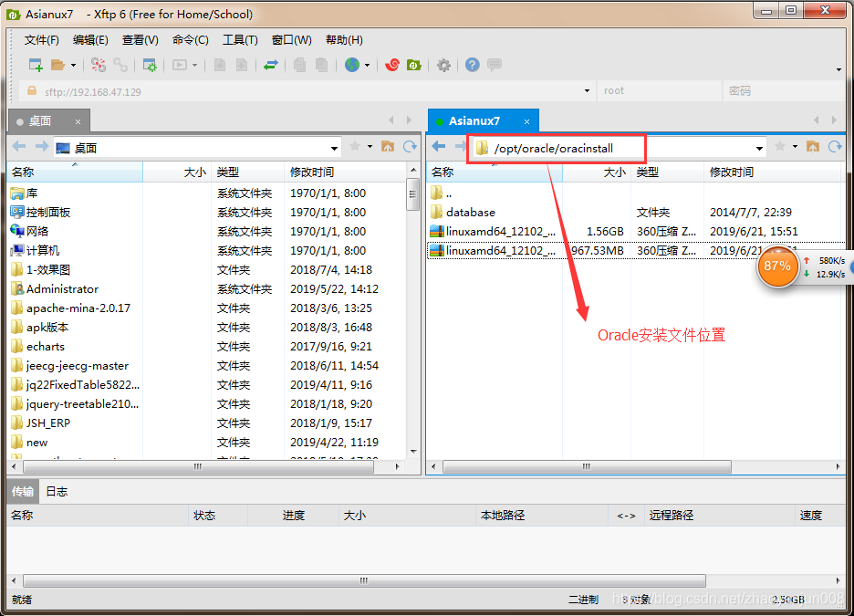Click remote pane home folder icon

pyautogui.click(x=813, y=147)
